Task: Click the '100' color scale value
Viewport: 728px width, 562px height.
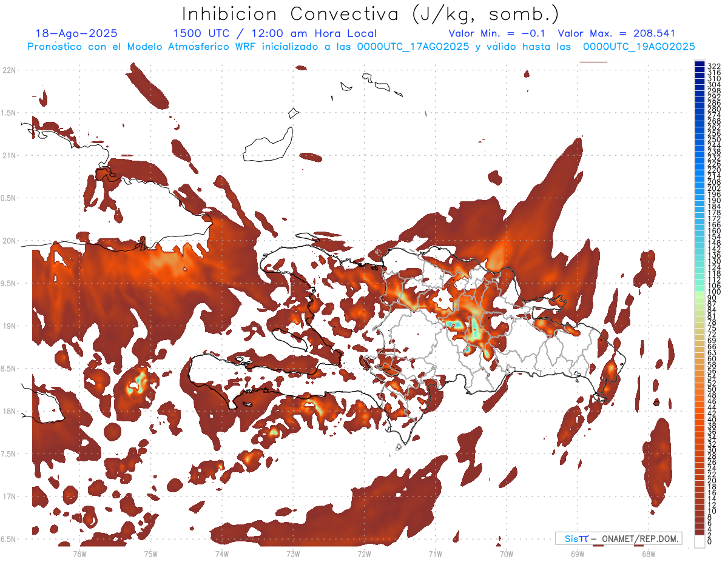Action: pyautogui.click(x=713, y=292)
